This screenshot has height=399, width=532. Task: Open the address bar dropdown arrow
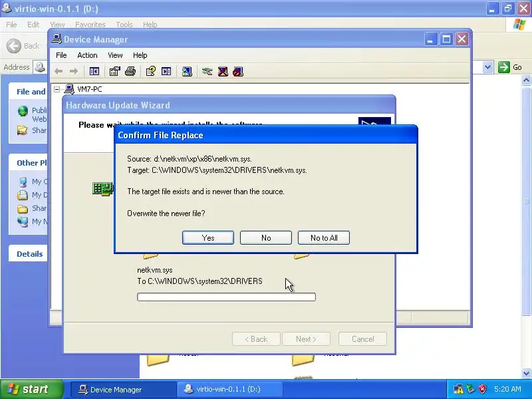[487, 67]
